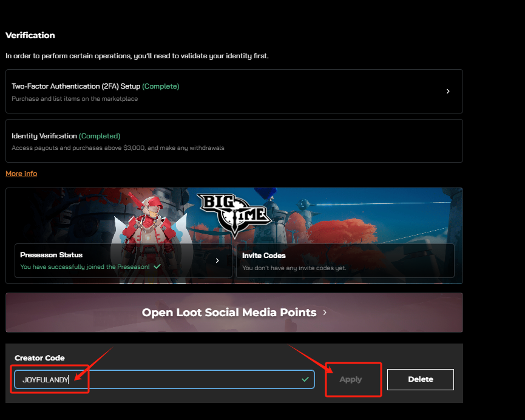The image size is (525, 420).
Task: Follow the More info link
Action: click(21, 174)
